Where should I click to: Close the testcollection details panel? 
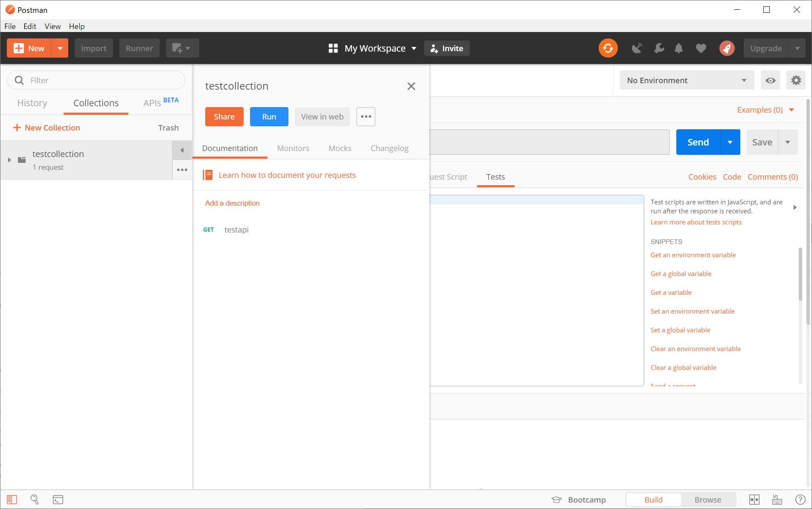coord(411,86)
